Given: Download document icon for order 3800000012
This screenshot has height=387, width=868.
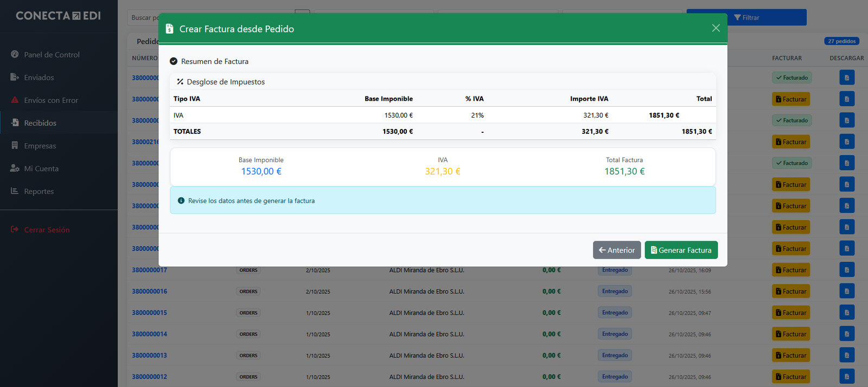Looking at the screenshot, I should pyautogui.click(x=846, y=376).
